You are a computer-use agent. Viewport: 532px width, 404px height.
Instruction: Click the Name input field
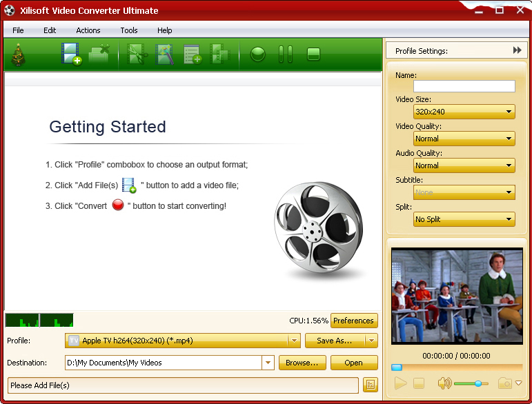pos(464,86)
